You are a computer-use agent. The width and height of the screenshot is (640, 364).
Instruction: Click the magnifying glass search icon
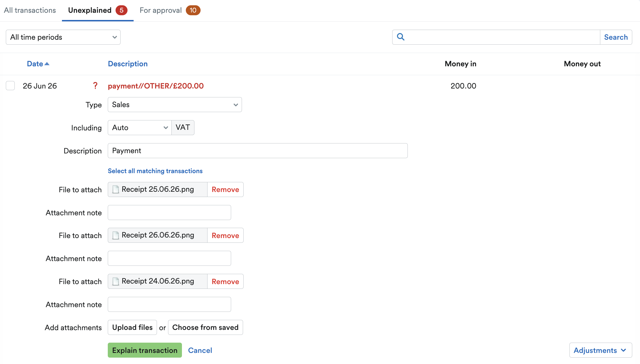tap(401, 37)
